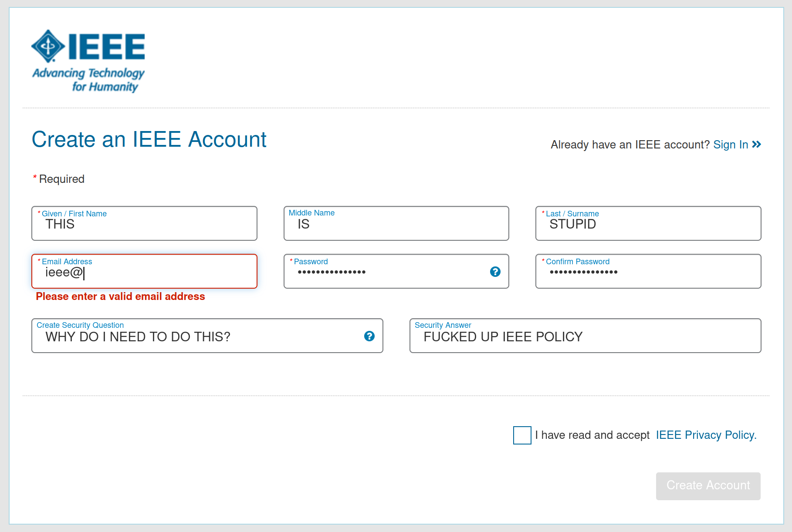The image size is (792, 532).
Task: Click the double-chevron next to Sign In
Action: point(756,145)
